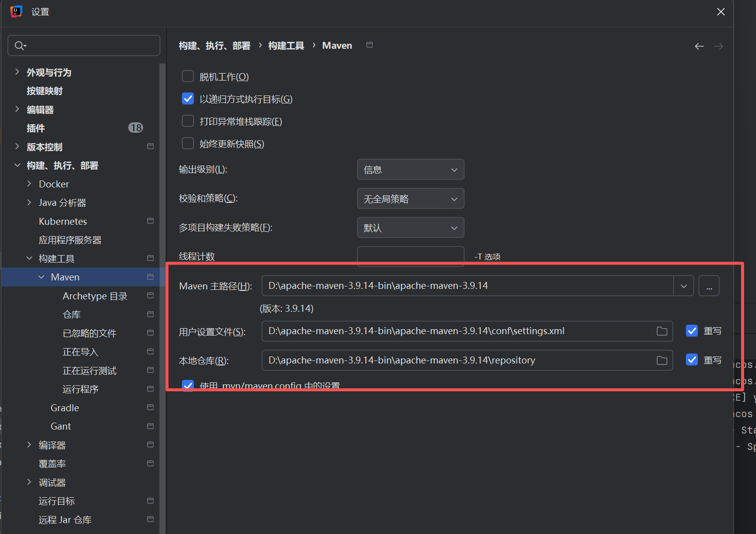Viewport: 756px width, 534px height.
Task: Open 插件 settings page
Action: pyautogui.click(x=36, y=128)
